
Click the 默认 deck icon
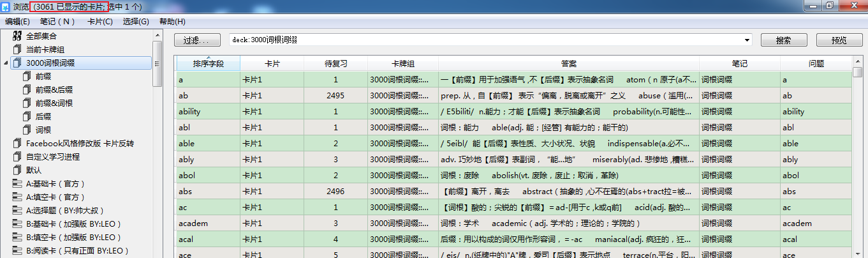pos(17,170)
